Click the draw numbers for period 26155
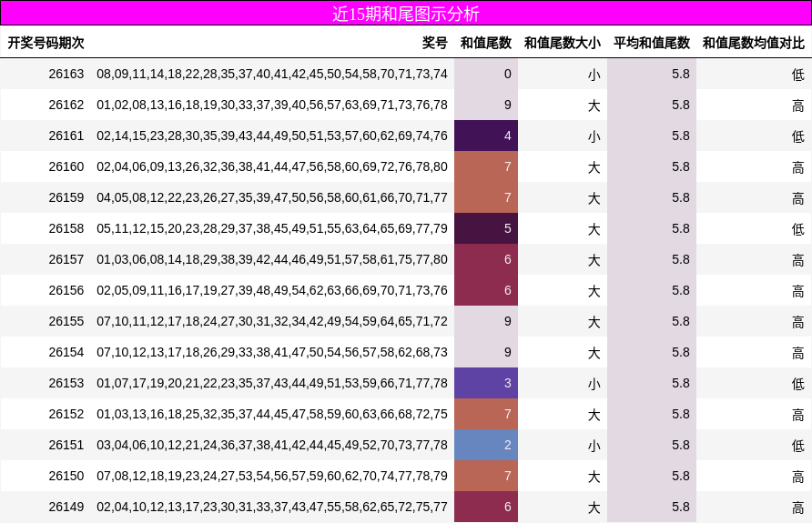The width and height of the screenshot is (812, 523). pos(272,321)
